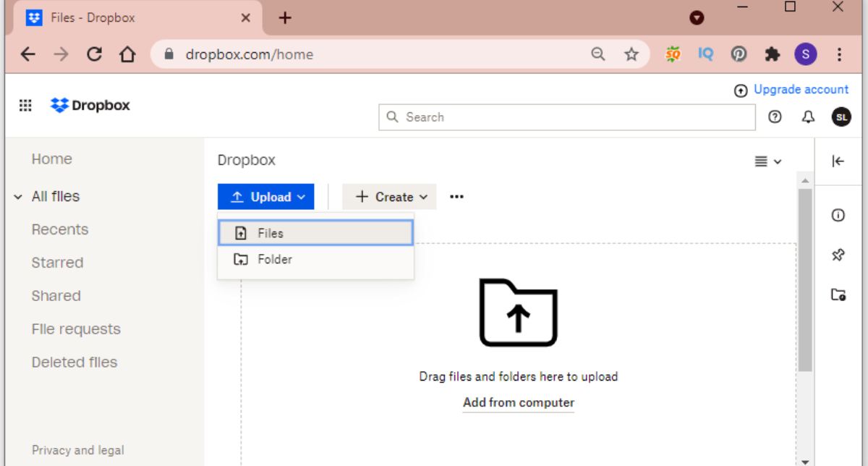Click the Upgrade account link
Viewport: 868px width, 466px height.
coord(800,90)
